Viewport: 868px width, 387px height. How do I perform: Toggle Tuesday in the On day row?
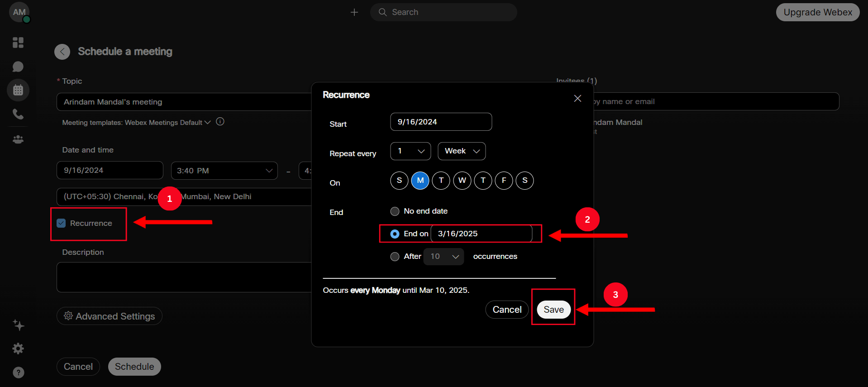coord(441,181)
